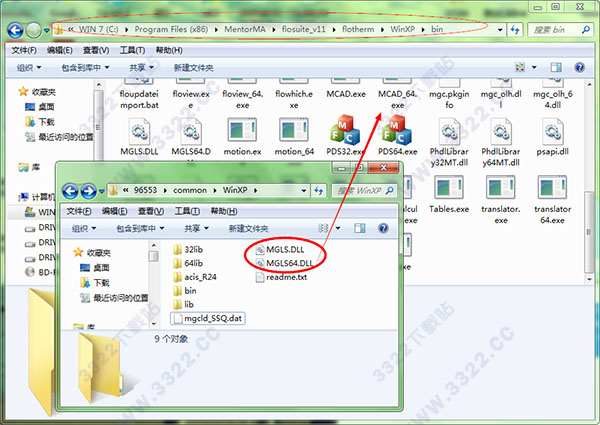Go back in the bin folder window

coord(15,30)
